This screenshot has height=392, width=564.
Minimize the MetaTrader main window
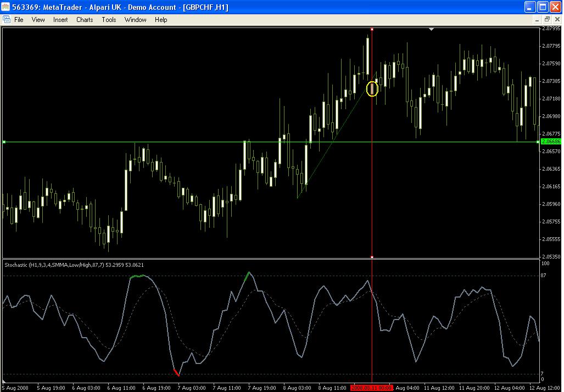[530, 7]
